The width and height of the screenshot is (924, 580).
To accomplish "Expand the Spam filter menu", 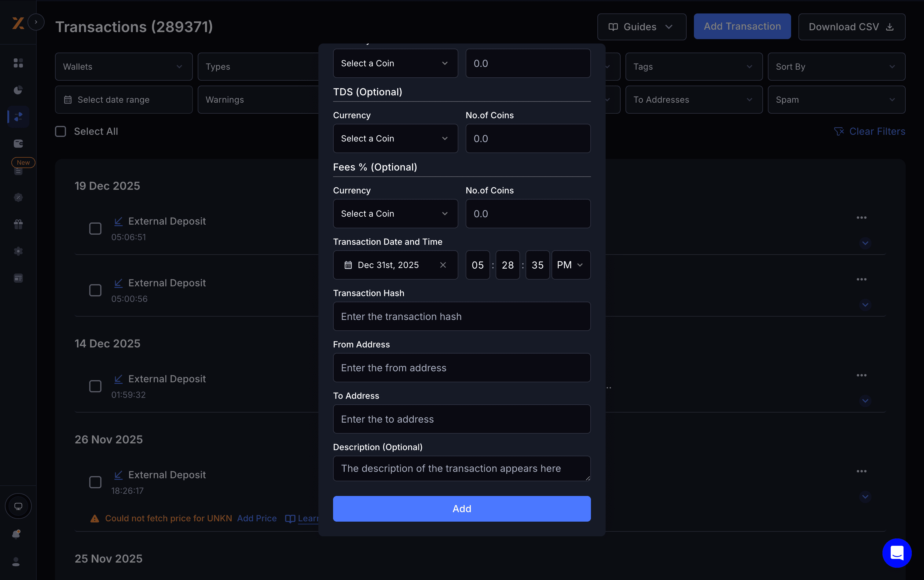I will click(836, 99).
